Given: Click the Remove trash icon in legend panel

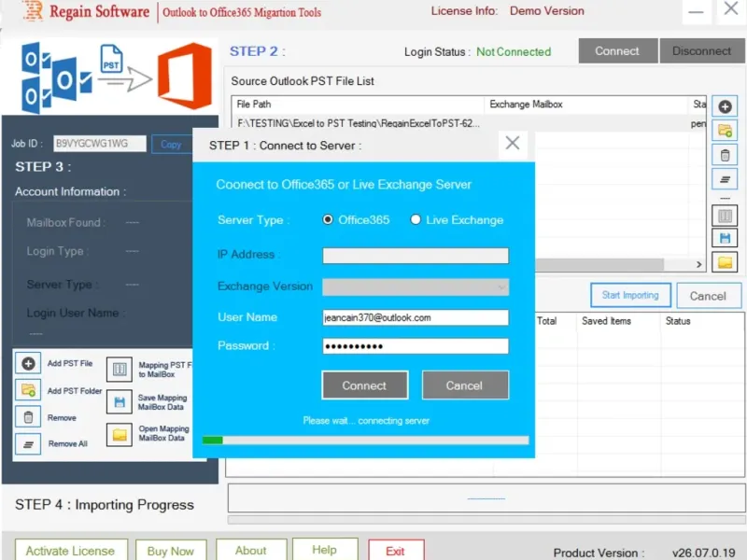Looking at the screenshot, I should pos(28,417).
